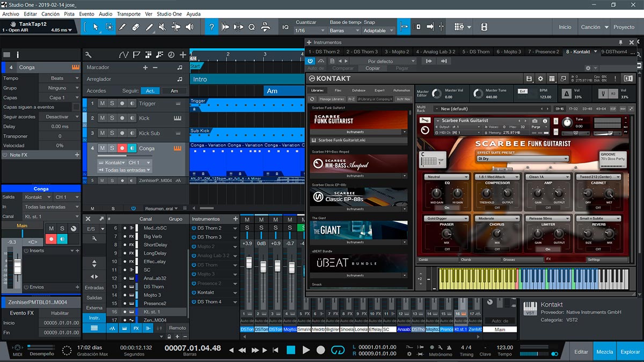Switch to '3 - Mojito 2' instrument tab

coord(396,51)
